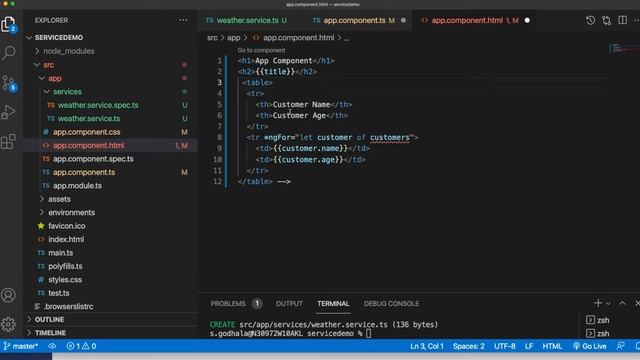Maximize the panel with the up chevron
This screenshot has height=360, width=640.
(x=622, y=303)
